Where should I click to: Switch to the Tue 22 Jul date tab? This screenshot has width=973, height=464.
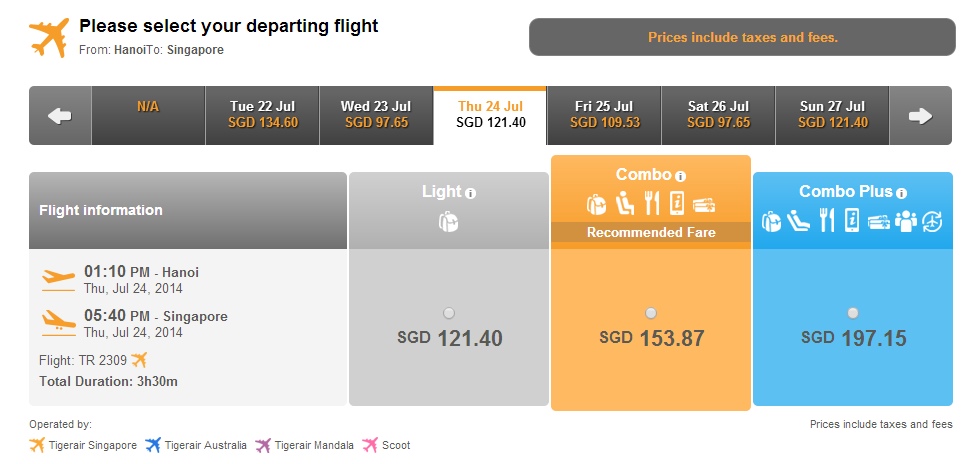[x=262, y=115]
